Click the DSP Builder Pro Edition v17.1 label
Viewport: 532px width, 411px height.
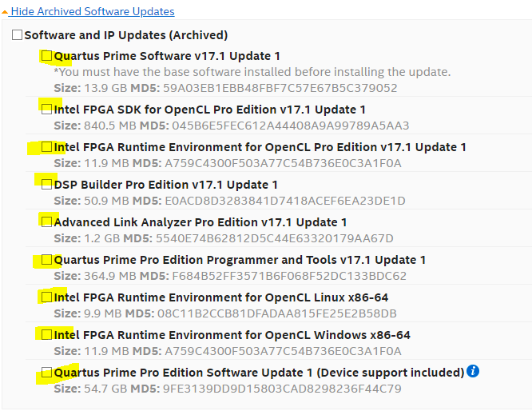tap(165, 185)
